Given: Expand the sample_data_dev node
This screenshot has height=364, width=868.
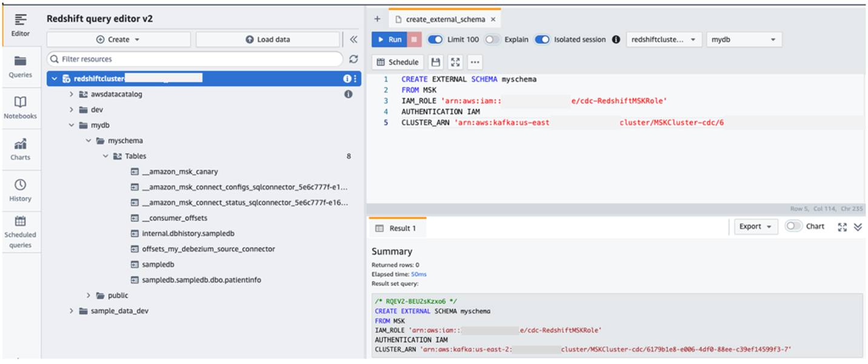Looking at the screenshot, I should 71,311.
